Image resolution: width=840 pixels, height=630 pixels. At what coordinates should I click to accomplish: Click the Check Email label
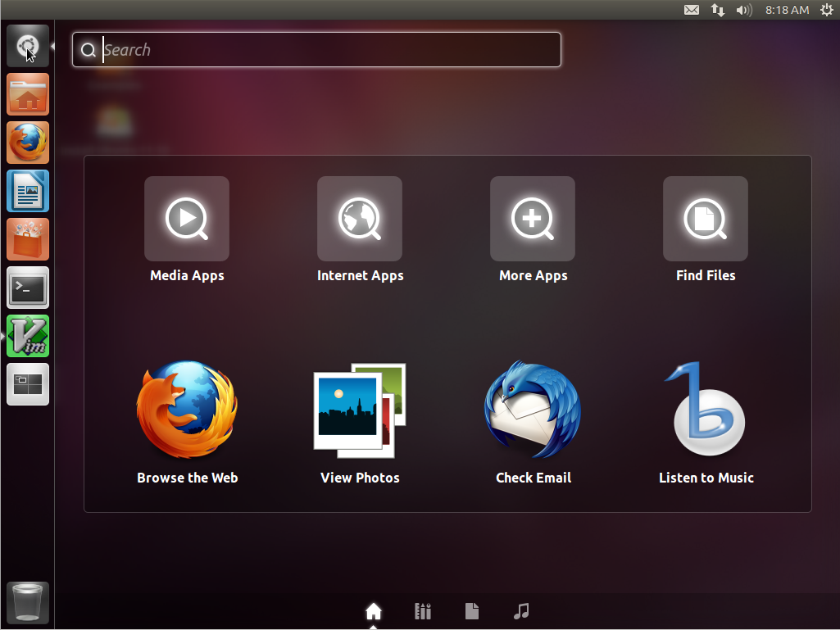[x=533, y=478]
